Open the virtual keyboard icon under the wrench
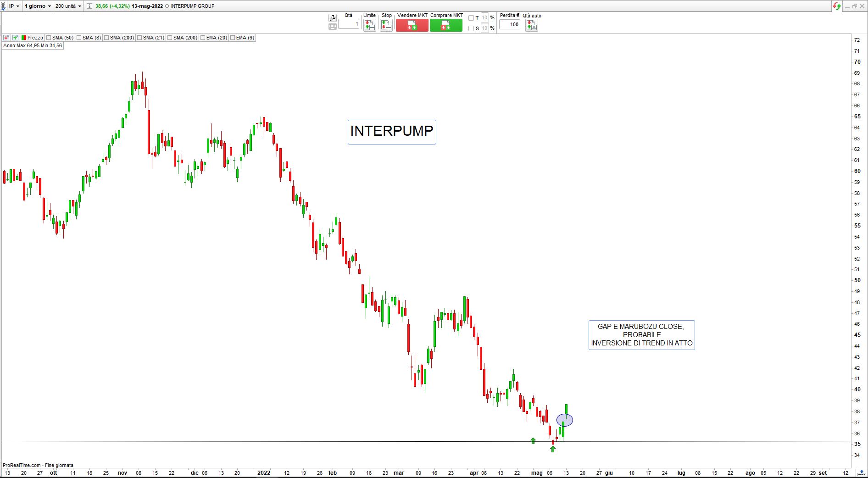Viewport: 868px width, 478px height. point(333,27)
